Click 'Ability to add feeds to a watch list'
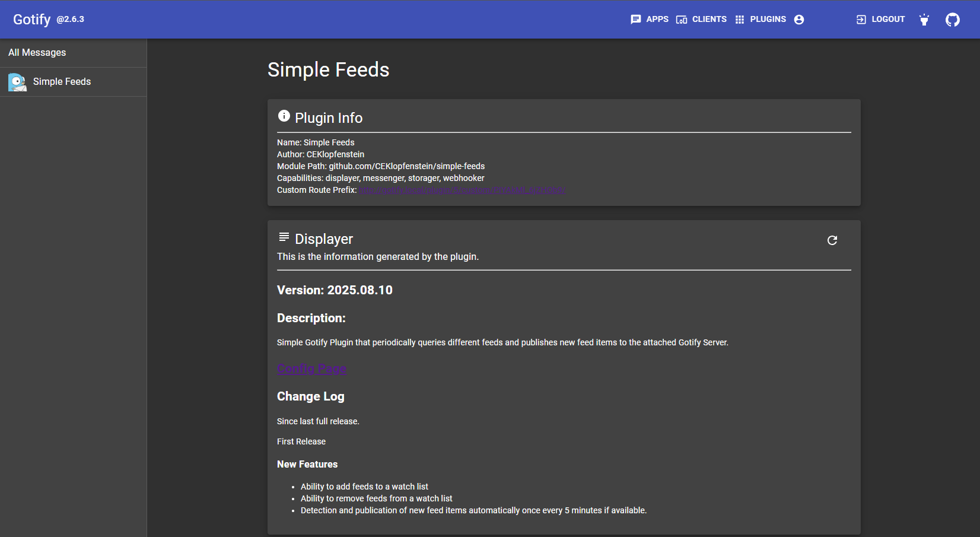The width and height of the screenshot is (980, 537). tap(364, 487)
